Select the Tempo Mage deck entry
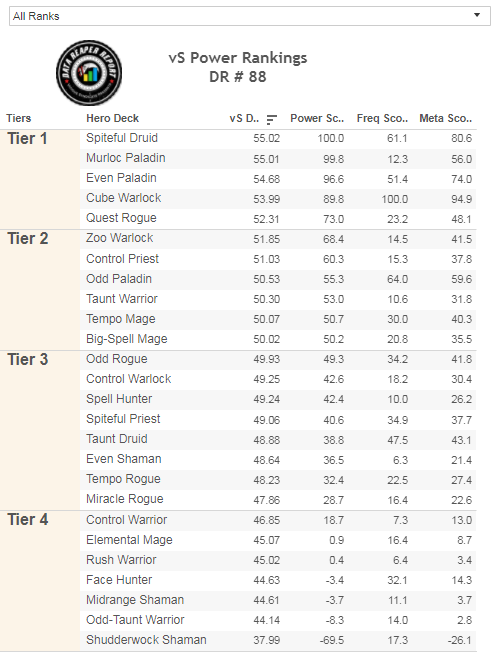The width and height of the screenshot is (498, 657). [121, 319]
